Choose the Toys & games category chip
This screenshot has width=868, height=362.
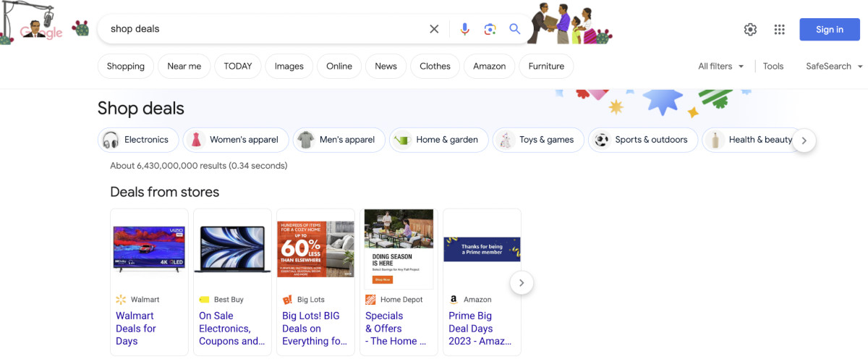tap(538, 140)
